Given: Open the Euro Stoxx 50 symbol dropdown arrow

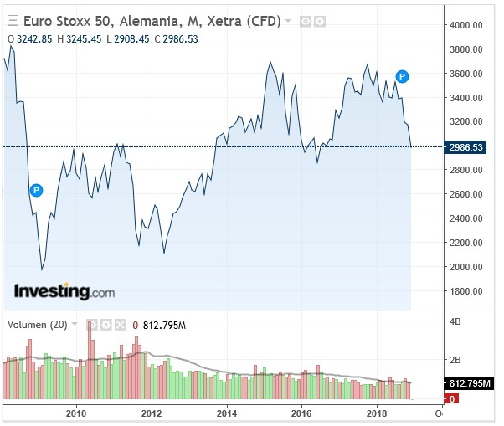Looking at the screenshot, I should click(x=289, y=20).
